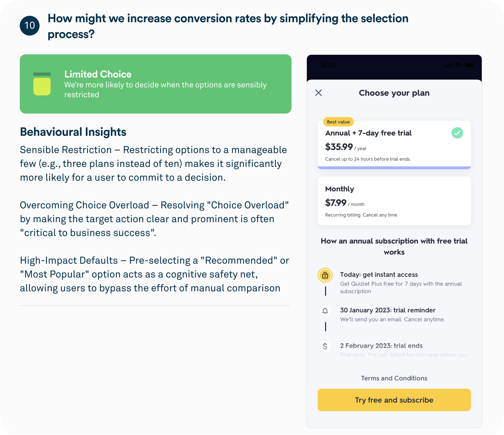Click the bell trial reminder icon
The width and height of the screenshot is (504, 435).
click(x=325, y=311)
